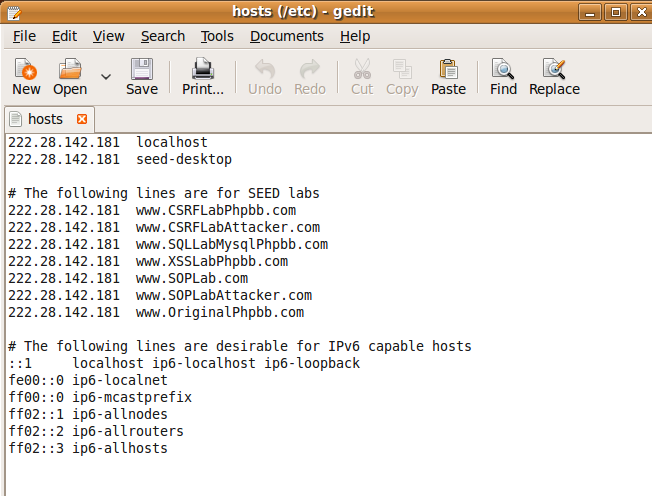Click the Cut scissors icon
652x496 pixels.
(362, 69)
